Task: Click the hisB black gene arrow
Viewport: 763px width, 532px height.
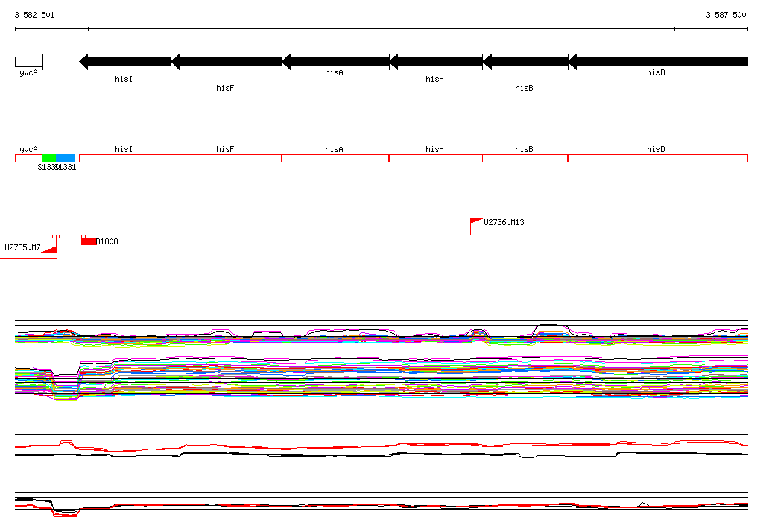Action: click(x=525, y=62)
